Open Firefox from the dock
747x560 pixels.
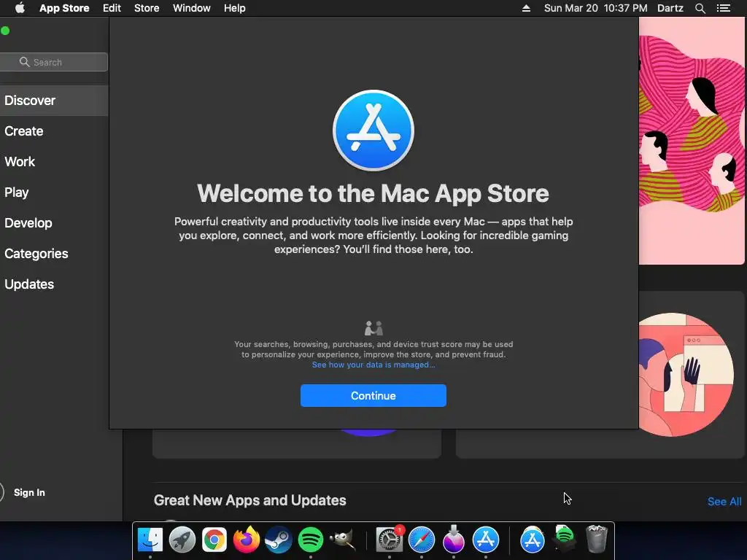coord(247,540)
